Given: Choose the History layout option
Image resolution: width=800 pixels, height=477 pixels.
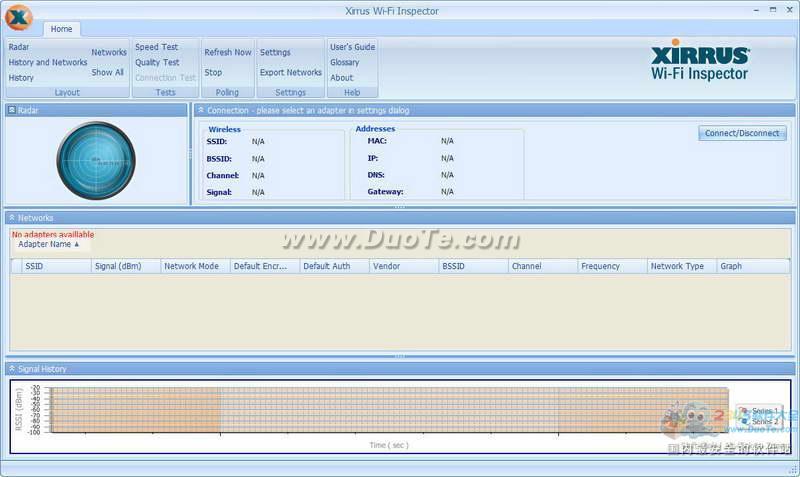Looking at the screenshot, I should [21, 78].
